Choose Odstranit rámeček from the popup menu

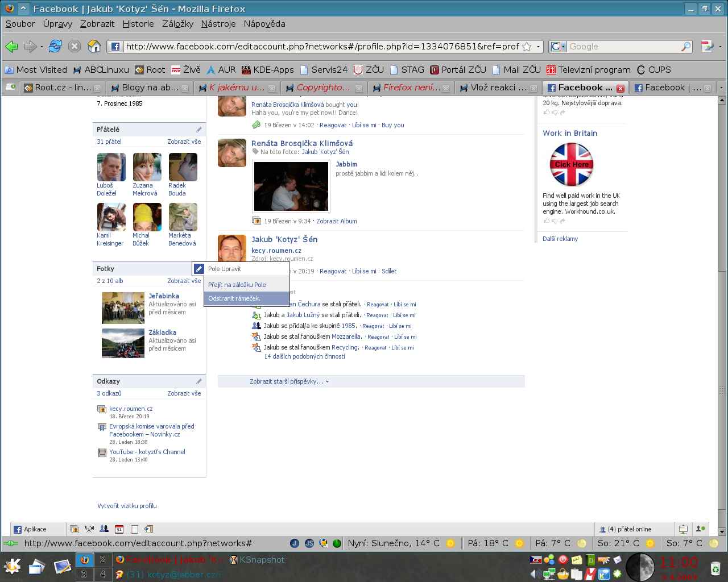point(247,298)
